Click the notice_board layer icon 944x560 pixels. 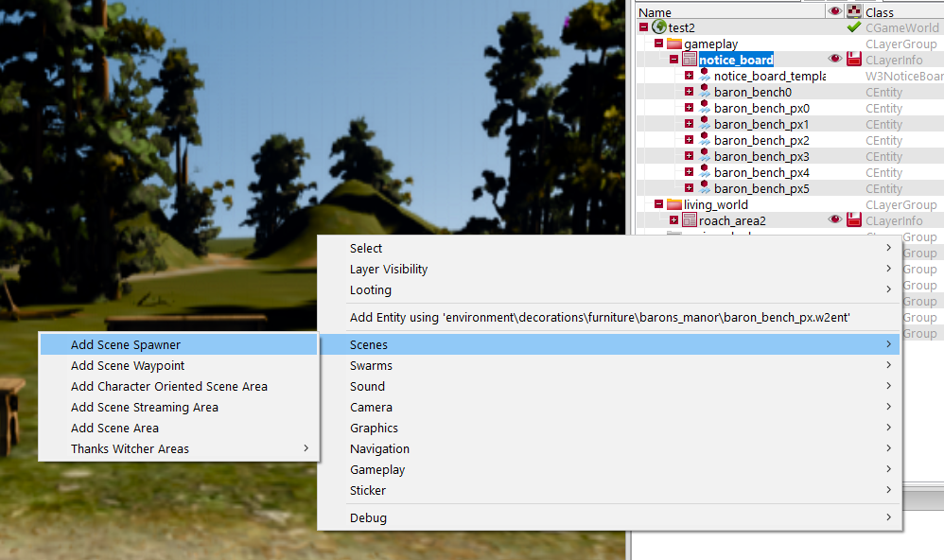click(x=690, y=60)
